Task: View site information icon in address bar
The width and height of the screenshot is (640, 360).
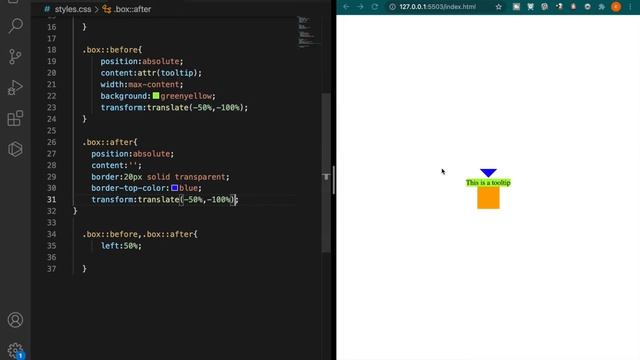Action: coord(392,7)
